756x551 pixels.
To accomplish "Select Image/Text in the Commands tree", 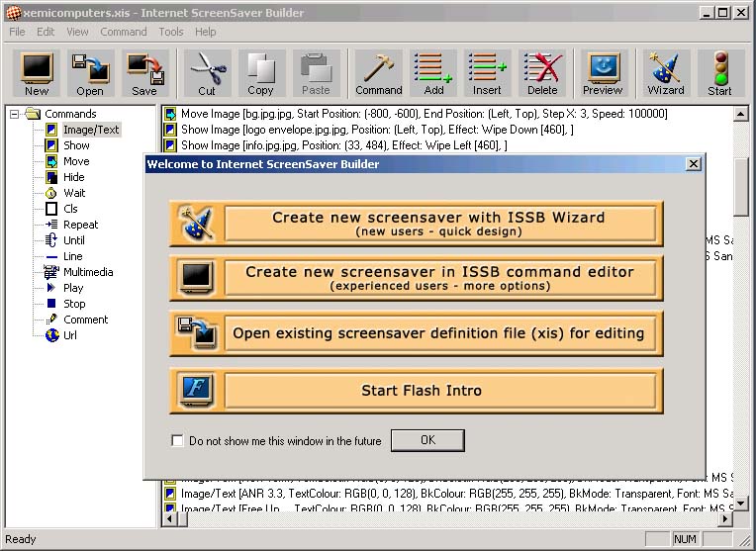I will pyautogui.click(x=91, y=130).
